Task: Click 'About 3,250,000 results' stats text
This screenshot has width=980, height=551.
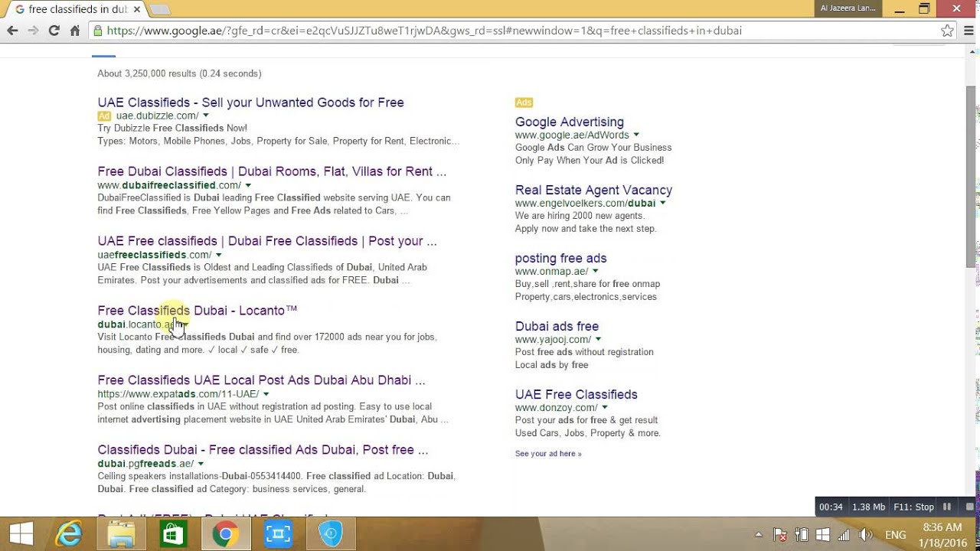Action: 179,74
